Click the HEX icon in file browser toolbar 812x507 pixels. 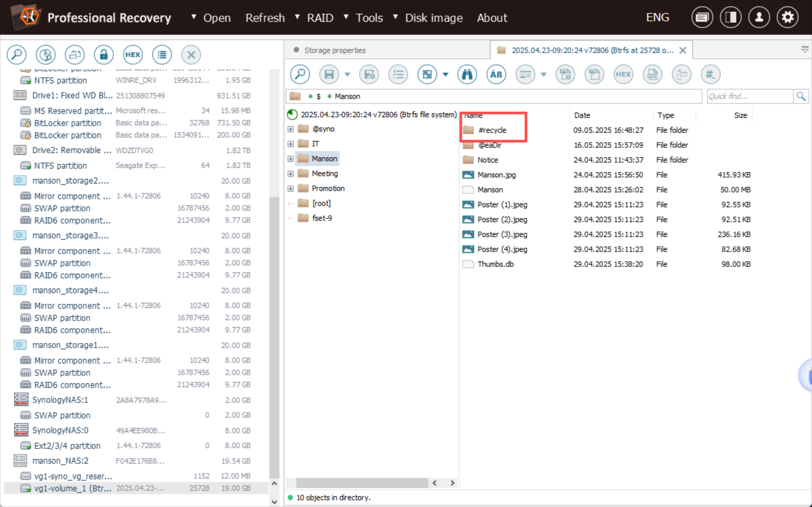click(623, 74)
